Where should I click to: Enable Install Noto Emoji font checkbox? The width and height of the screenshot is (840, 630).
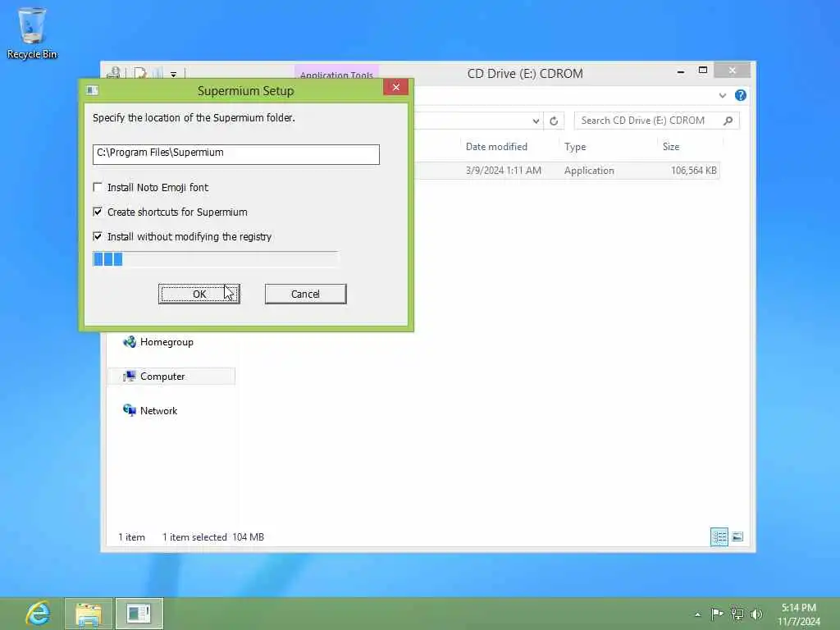(98, 188)
